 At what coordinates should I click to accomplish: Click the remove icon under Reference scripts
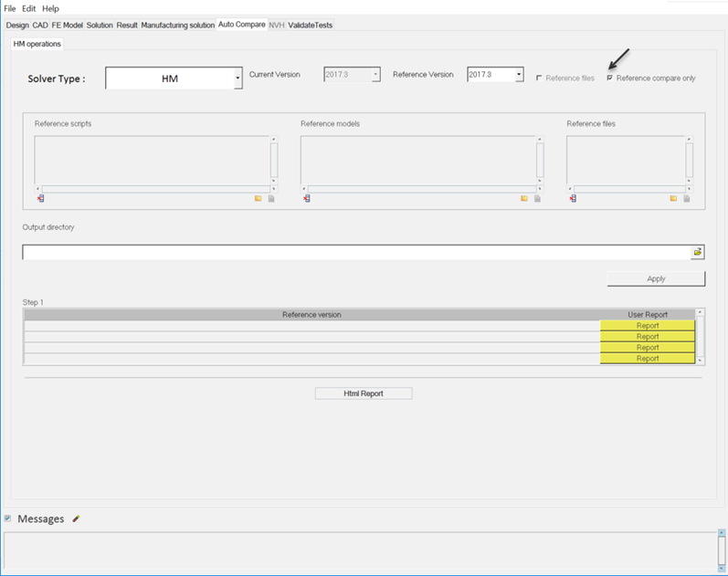(x=40, y=198)
